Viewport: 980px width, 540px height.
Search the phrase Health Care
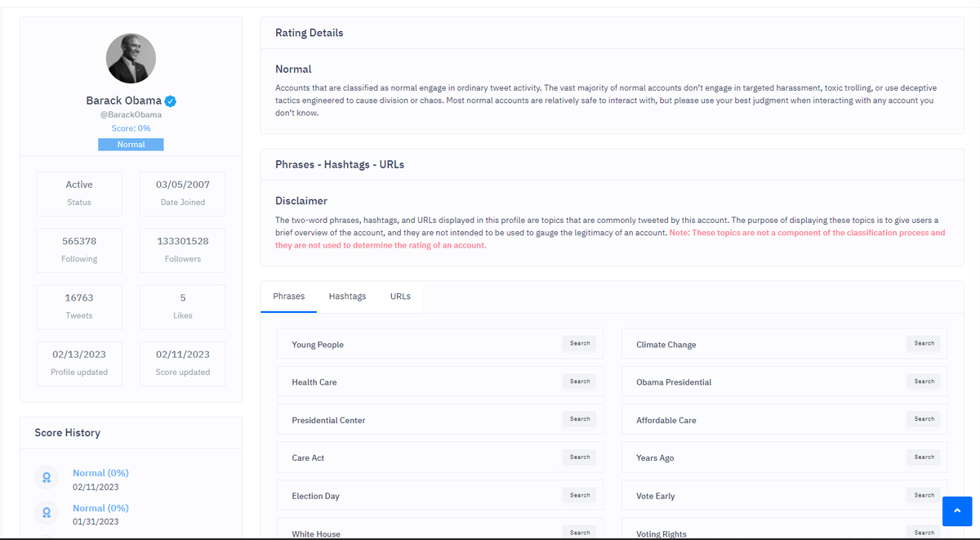click(580, 382)
